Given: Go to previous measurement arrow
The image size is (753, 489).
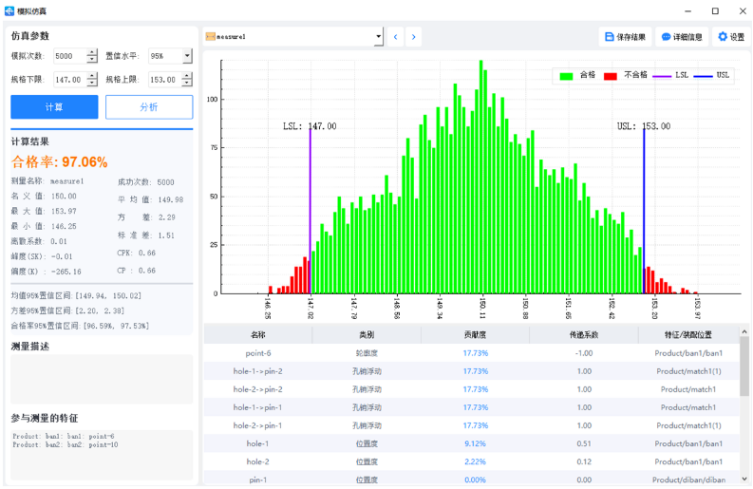Looking at the screenshot, I should pyautogui.click(x=395, y=37).
